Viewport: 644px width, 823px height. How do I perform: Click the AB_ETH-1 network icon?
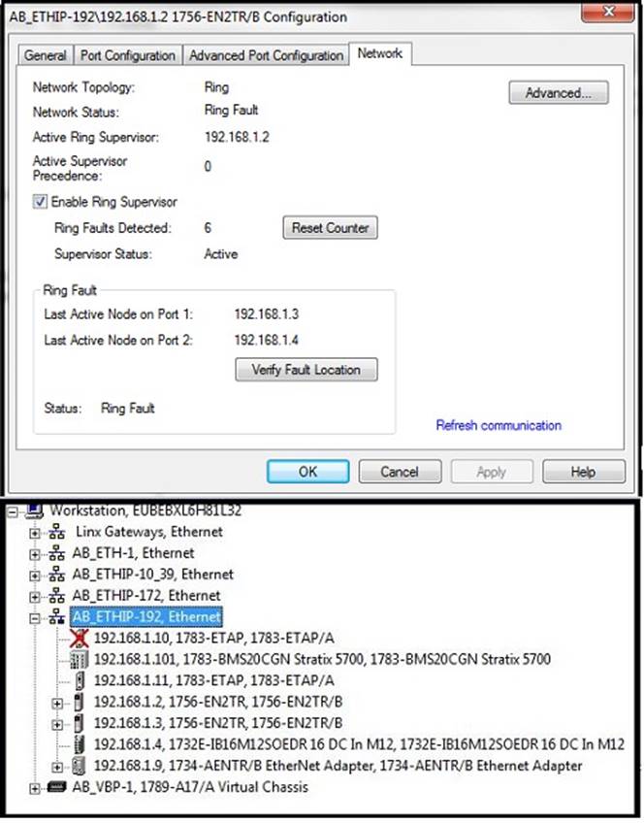tap(56, 553)
